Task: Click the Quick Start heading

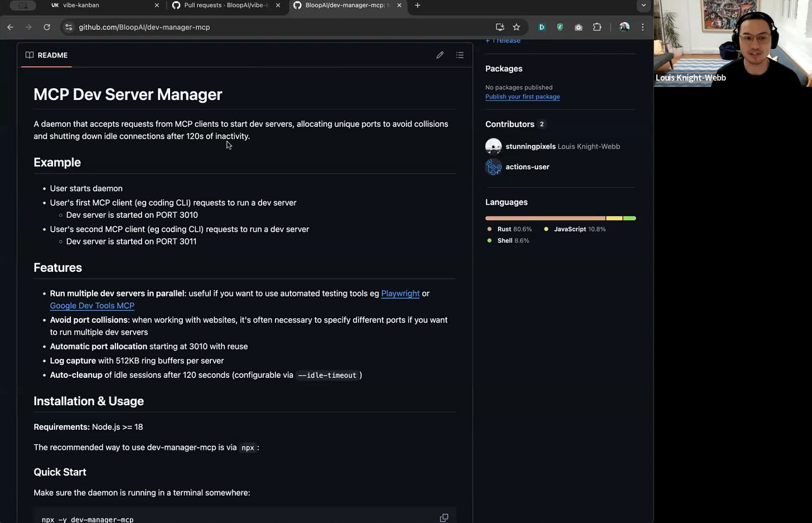Action: point(60,472)
